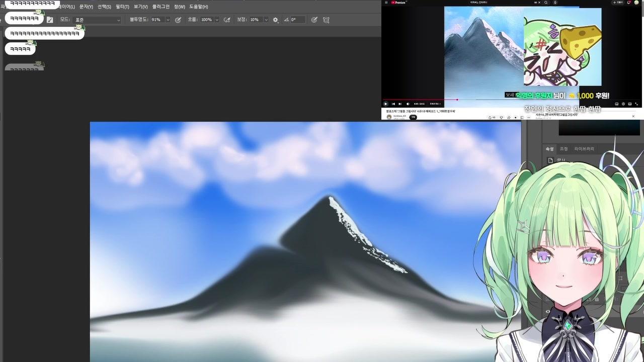644x362 pixels.
Task: Open the 플러그인 menu
Action: pos(161,7)
